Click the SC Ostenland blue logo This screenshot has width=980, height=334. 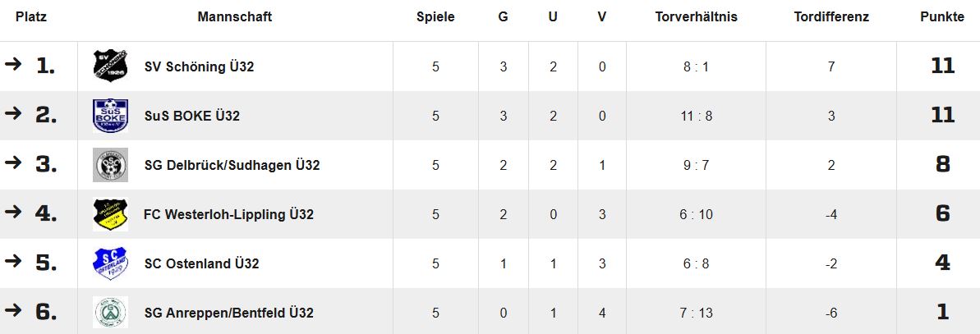(111, 263)
